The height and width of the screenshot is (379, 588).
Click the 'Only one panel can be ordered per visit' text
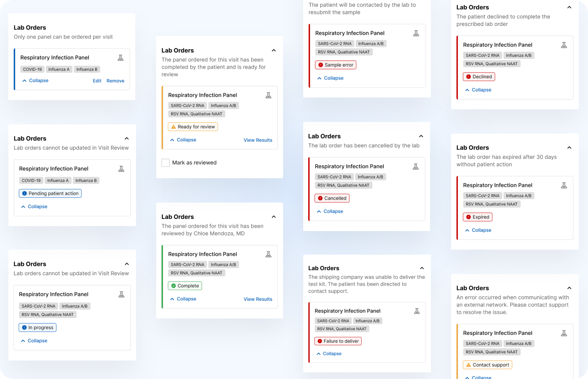[63, 37]
